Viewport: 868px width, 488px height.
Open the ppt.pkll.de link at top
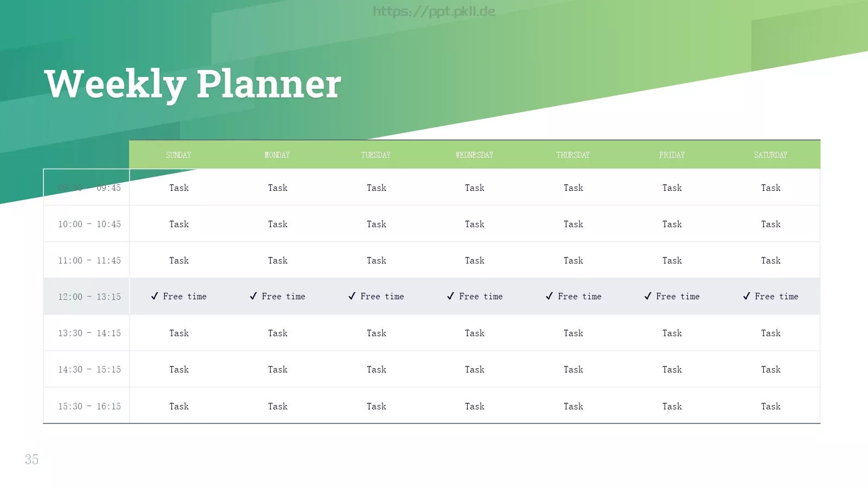click(434, 11)
